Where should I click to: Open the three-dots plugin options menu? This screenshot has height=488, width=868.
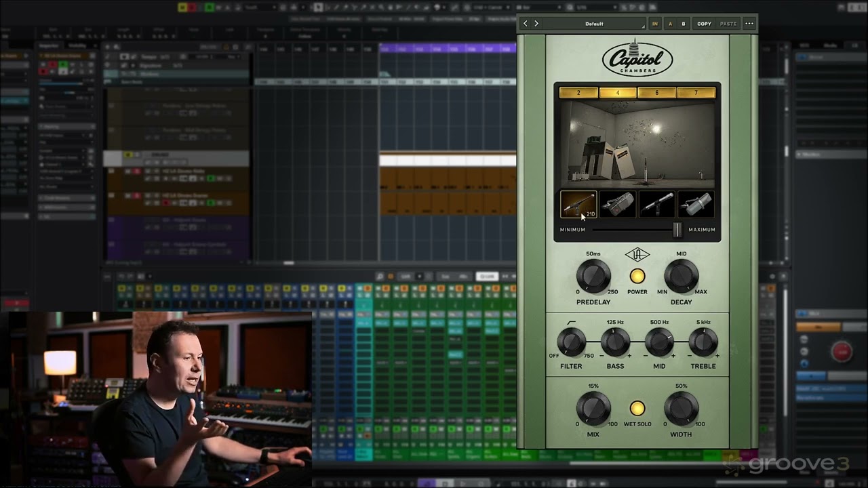[x=749, y=24]
